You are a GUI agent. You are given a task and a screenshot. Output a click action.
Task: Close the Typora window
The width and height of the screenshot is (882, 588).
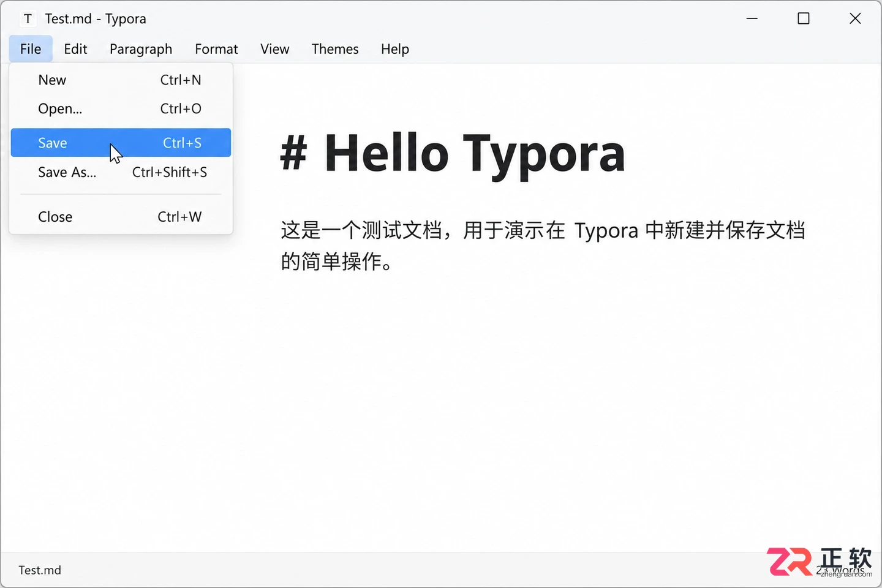coord(855,19)
